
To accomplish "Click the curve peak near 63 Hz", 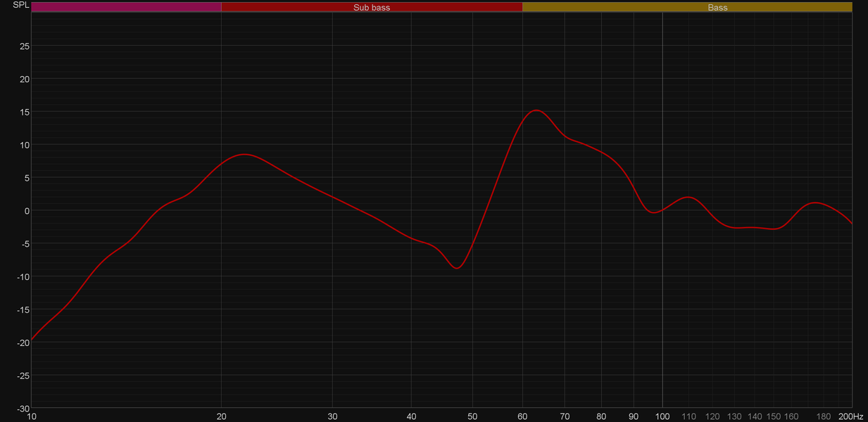I will 536,110.
